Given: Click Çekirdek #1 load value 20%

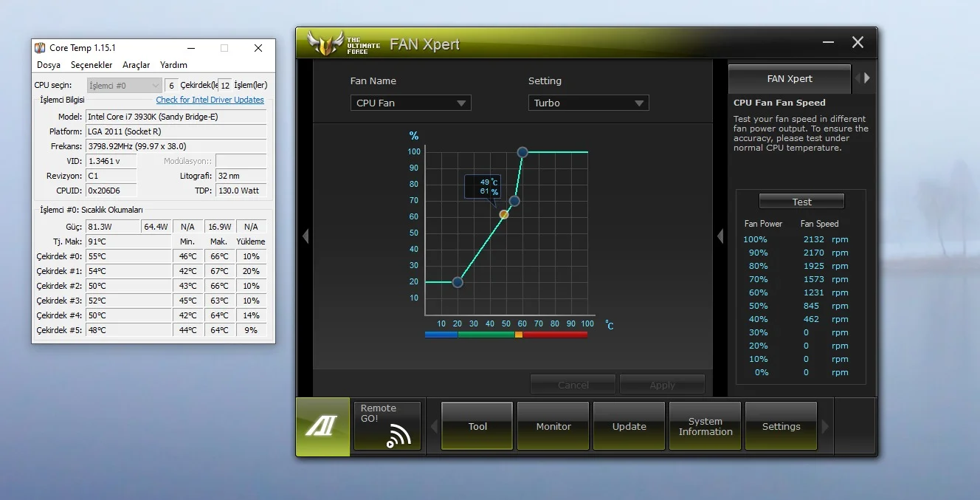Looking at the screenshot, I should [251, 271].
